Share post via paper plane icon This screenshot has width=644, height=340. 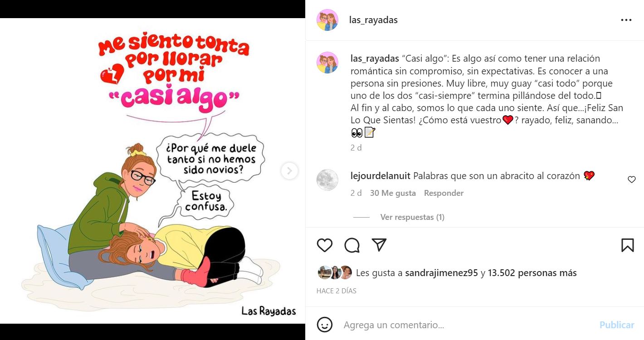379,245
